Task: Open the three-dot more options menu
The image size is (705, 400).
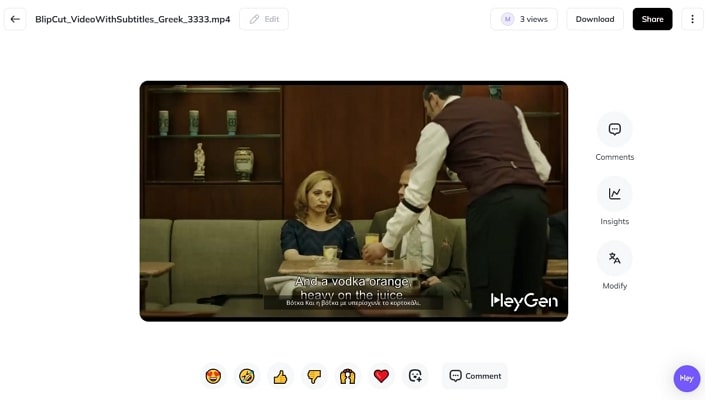Action: (x=692, y=19)
